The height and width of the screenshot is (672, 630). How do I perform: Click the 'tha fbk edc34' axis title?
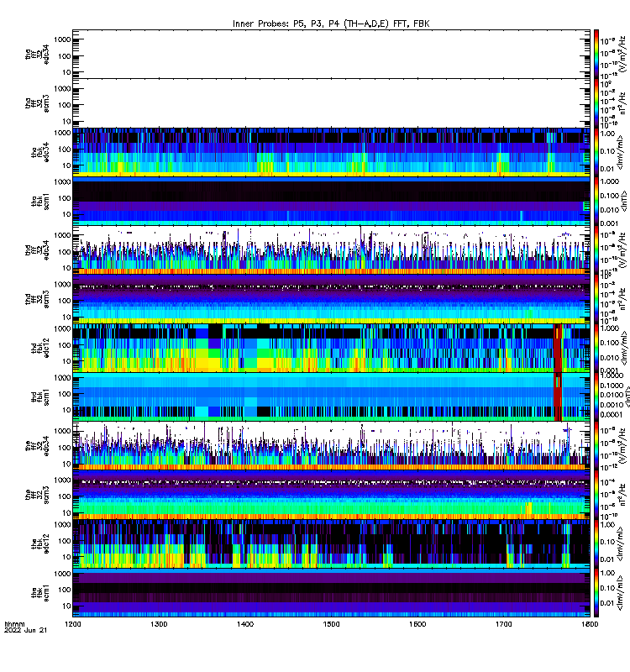coord(39,152)
